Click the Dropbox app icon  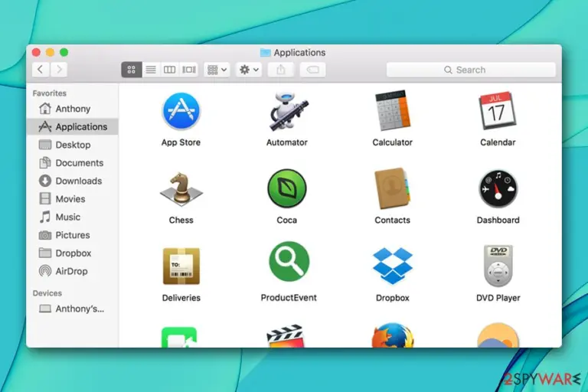(393, 266)
